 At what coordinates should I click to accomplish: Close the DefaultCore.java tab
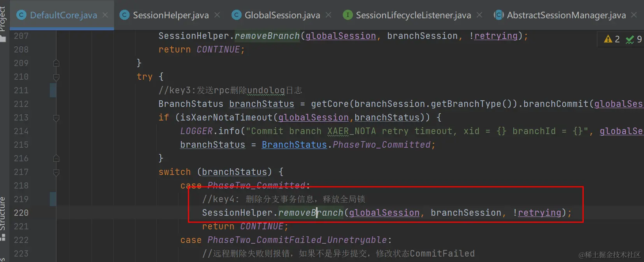pos(105,15)
